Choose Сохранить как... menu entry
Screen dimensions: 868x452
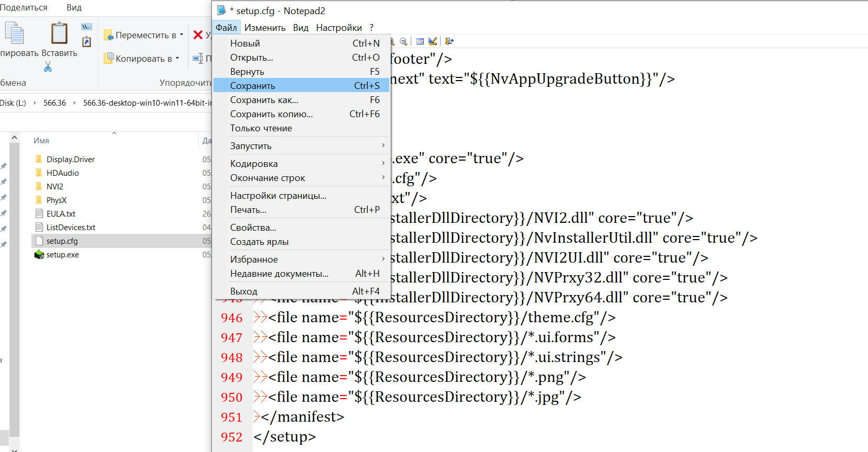302,99
